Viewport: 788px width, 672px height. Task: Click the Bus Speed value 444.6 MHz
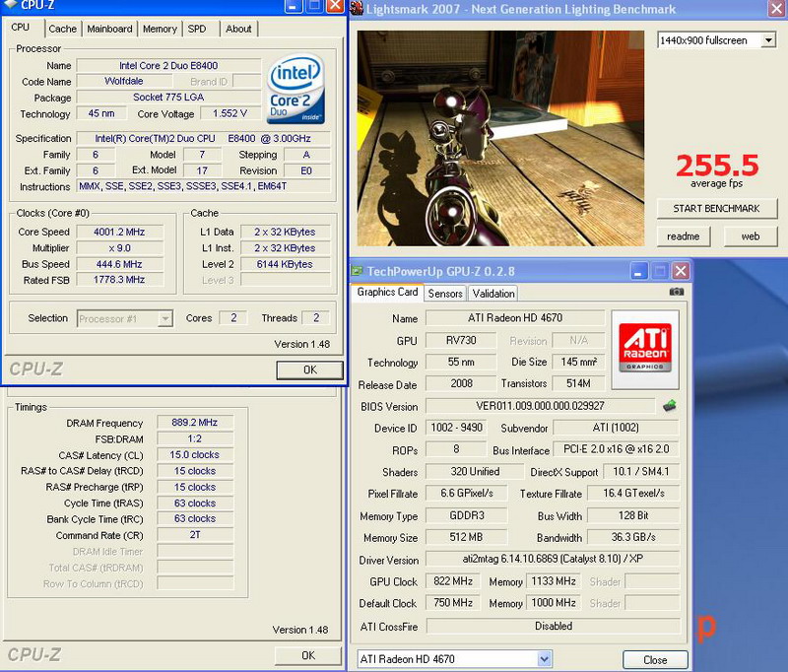click(119, 264)
